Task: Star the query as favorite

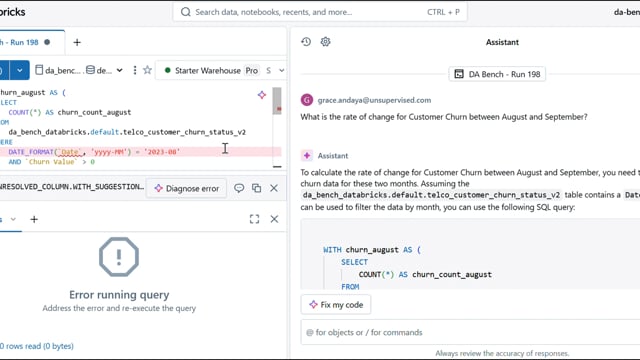Action: click(147, 70)
